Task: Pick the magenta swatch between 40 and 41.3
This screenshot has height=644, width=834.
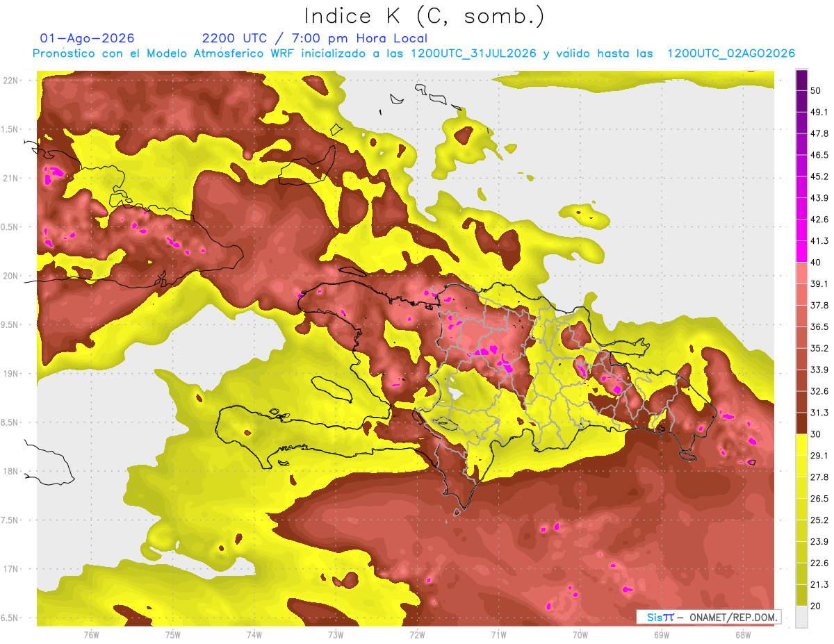Action: point(801,251)
